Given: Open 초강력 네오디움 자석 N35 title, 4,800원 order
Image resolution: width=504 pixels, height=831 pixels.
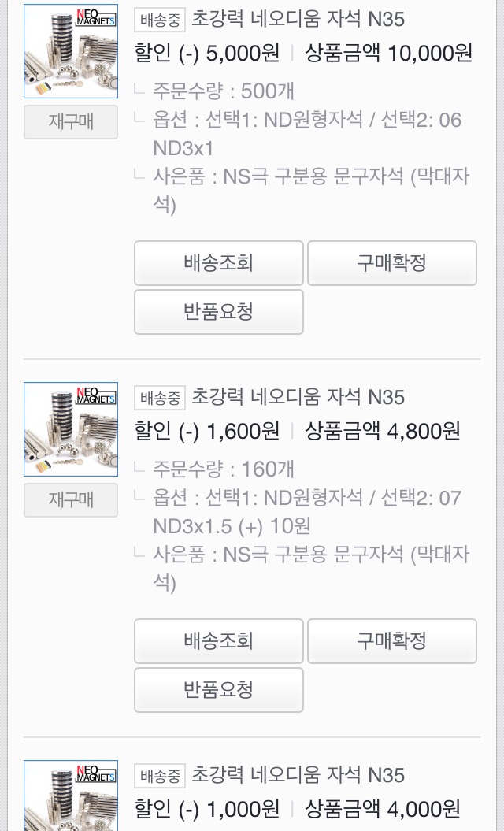Looking at the screenshot, I should tap(298, 397).
